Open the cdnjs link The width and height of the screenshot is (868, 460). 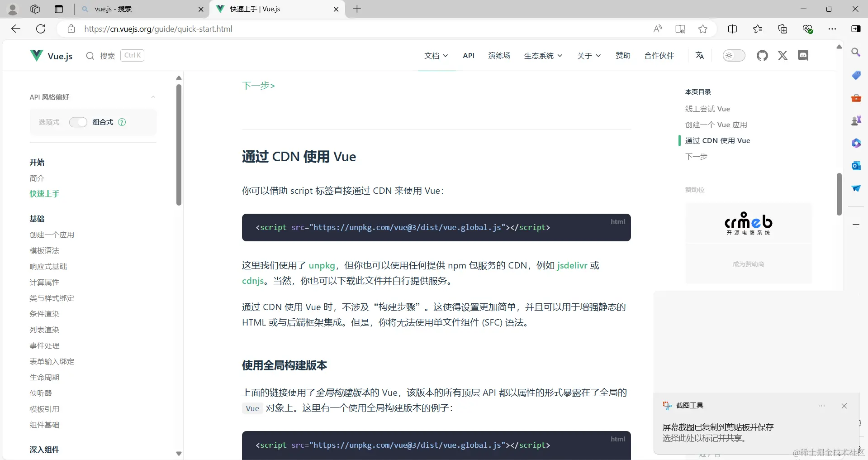point(253,281)
